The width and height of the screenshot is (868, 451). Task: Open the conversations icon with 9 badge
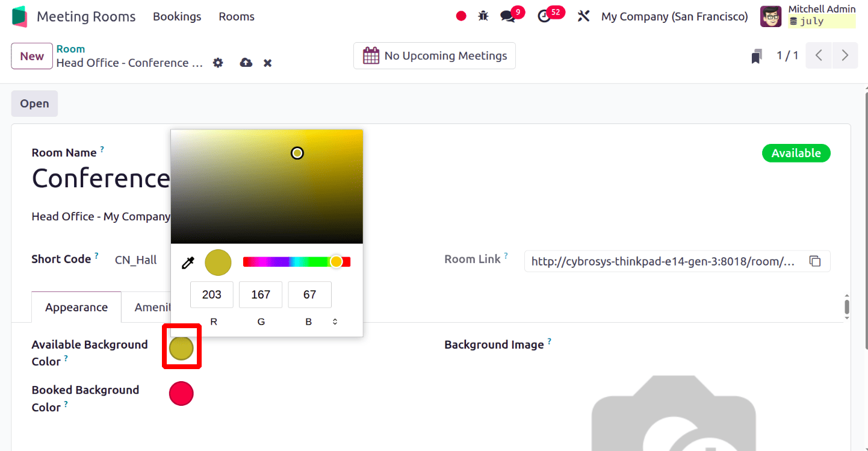pyautogui.click(x=508, y=16)
